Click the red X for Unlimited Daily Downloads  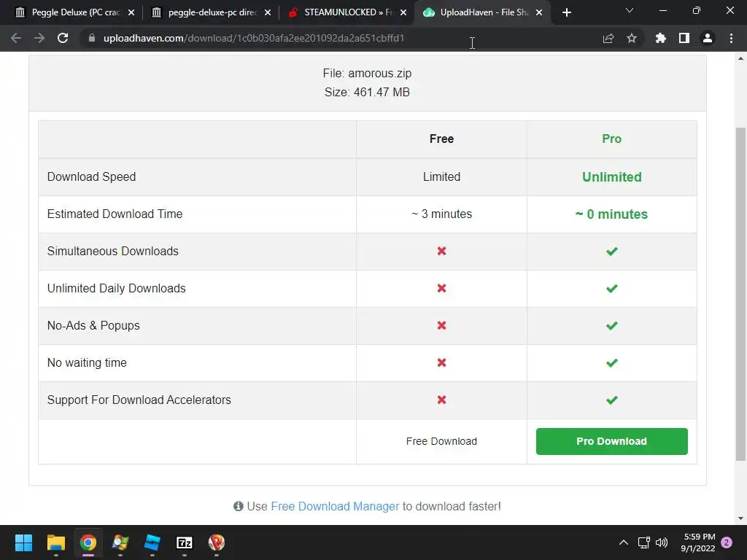[x=441, y=288]
